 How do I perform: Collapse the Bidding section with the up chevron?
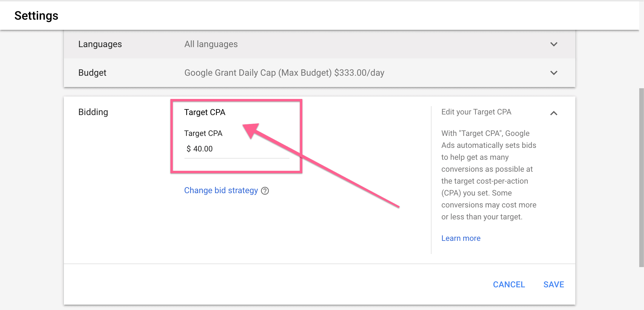point(554,113)
